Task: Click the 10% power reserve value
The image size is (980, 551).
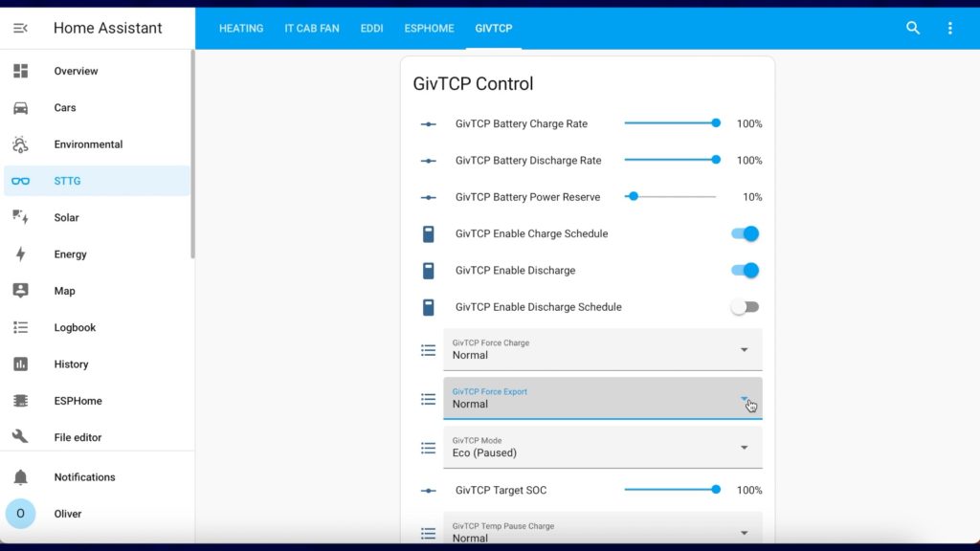Action: (752, 197)
